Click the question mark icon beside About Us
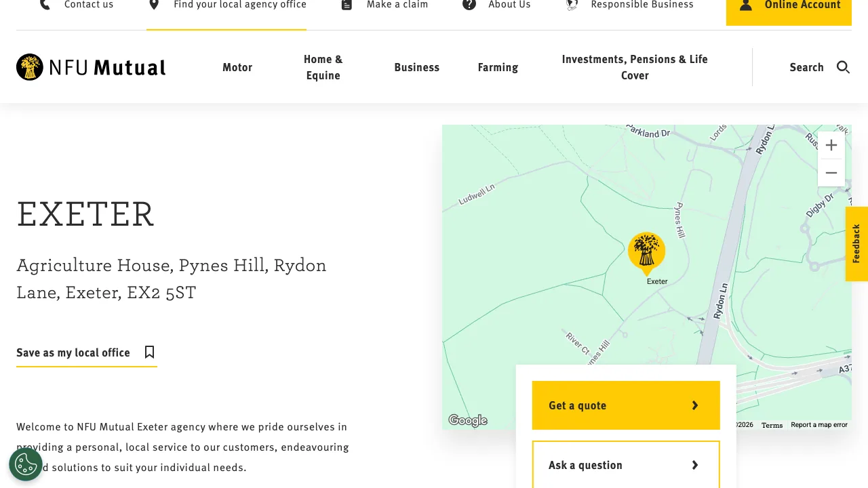The width and height of the screenshot is (868, 488). click(x=469, y=5)
